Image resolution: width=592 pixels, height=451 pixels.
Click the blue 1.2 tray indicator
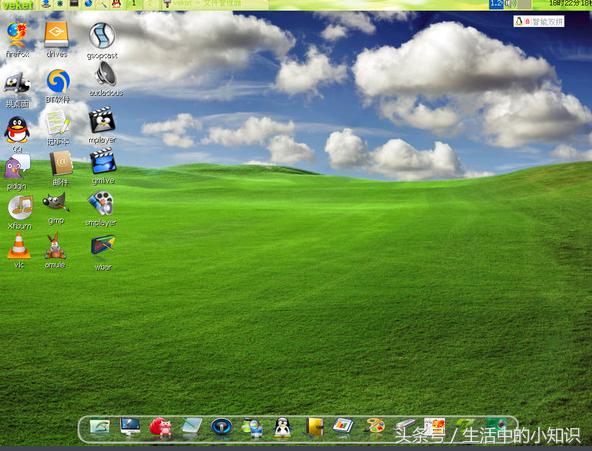[496, 4]
